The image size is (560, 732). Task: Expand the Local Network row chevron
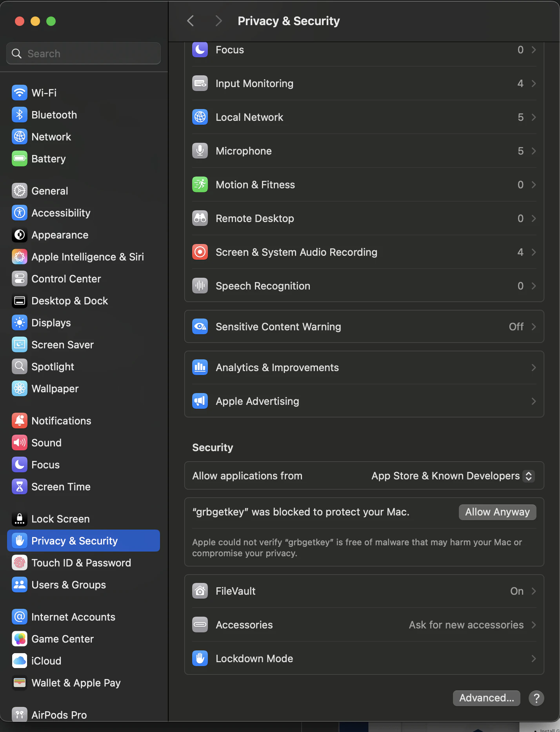click(534, 117)
